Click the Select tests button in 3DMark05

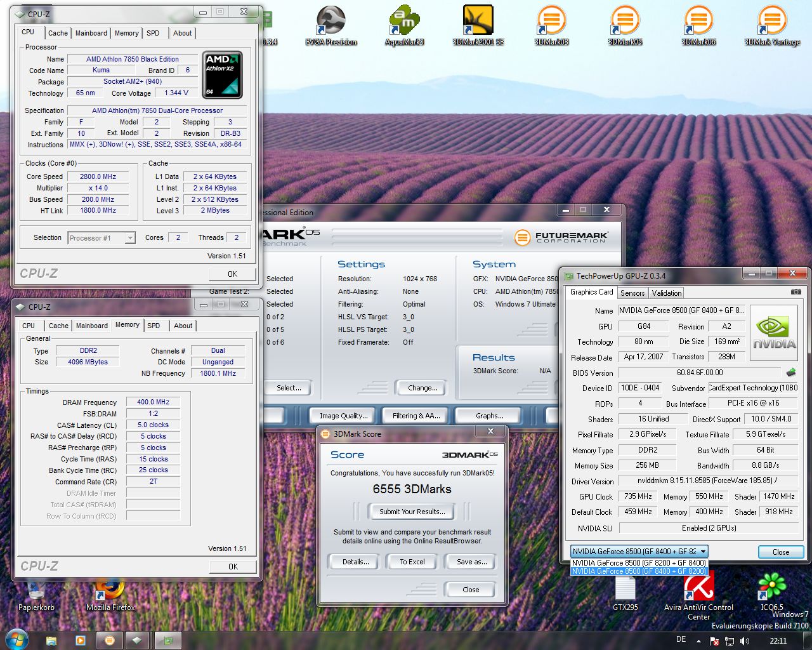289,388
